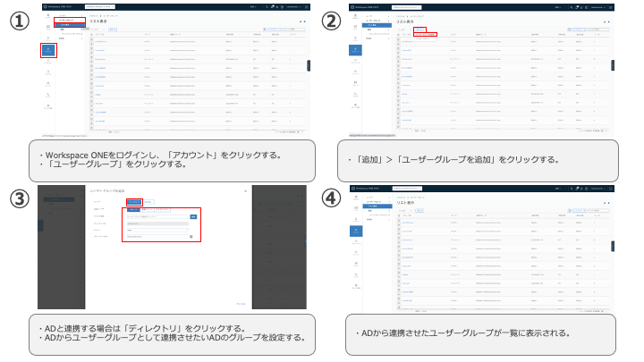Click the Add button in step 2 screenshot

(419, 29)
